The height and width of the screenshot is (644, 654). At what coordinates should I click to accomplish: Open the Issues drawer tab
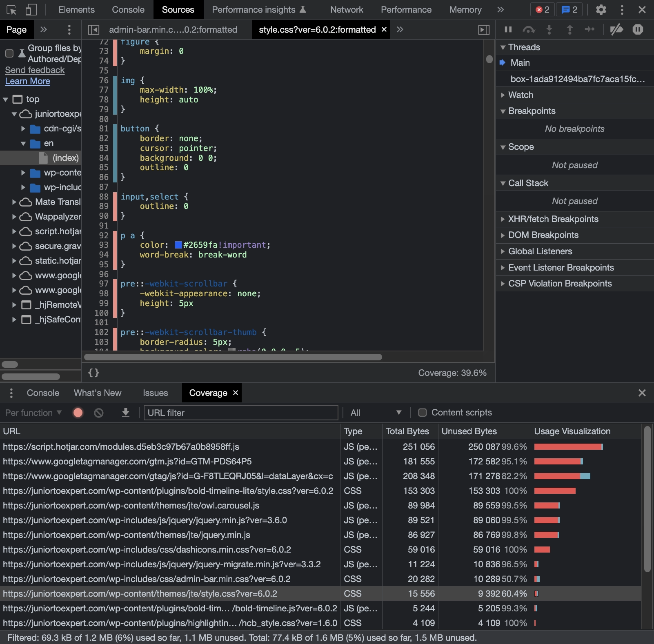[x=155, y=393]
